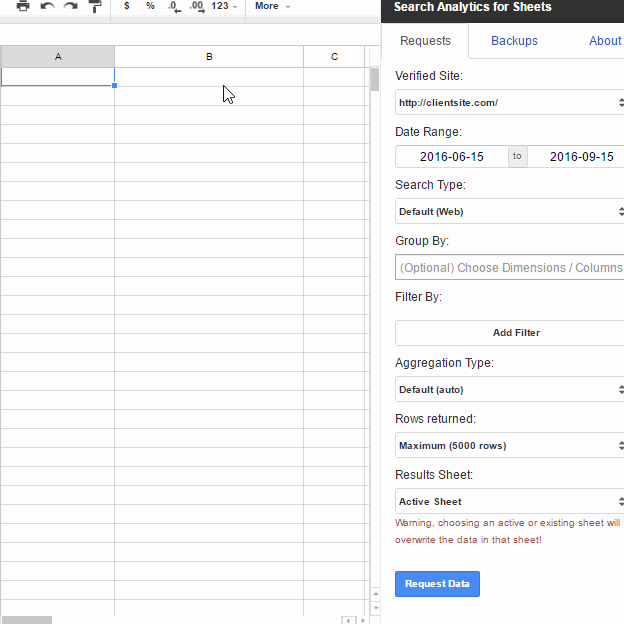The image size is (624, 624).
Task: Click Group By dimensions input field
Action: click(x=509, y=267)
